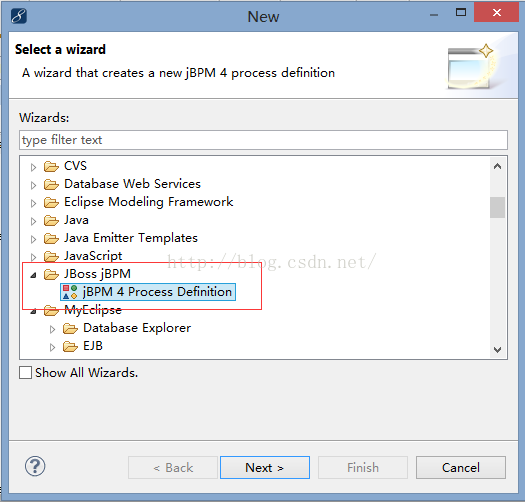Click the Finish button

(x=363, y=468)
